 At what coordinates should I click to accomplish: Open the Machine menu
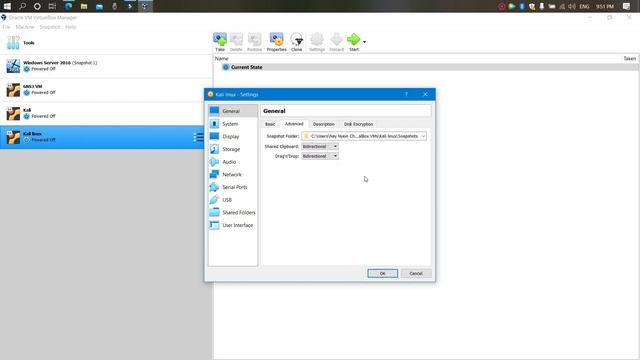pyautogui.click(x=25, y=27)
